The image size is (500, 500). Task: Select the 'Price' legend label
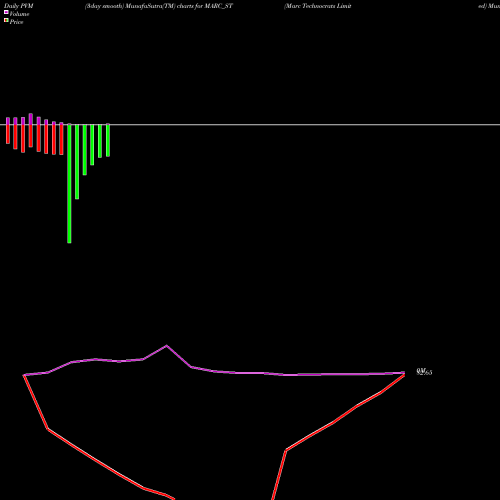point(16,22)
